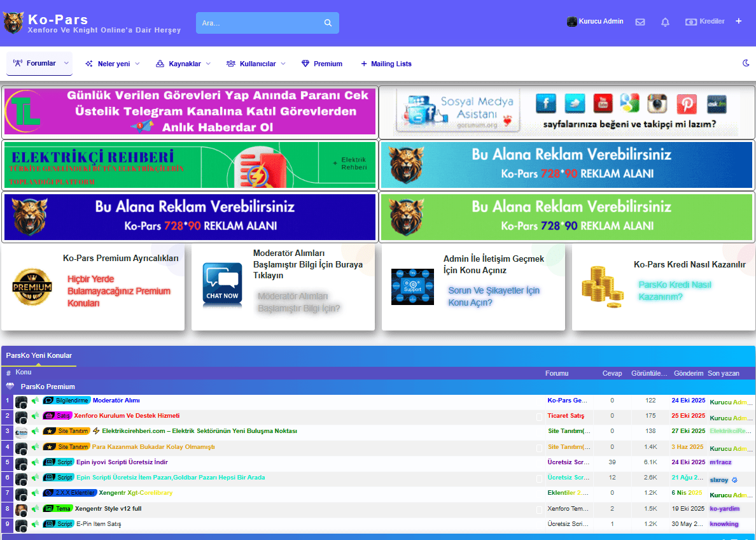The width and height of the screenshot is (756, 540).
Task: Toggle dark mode moon icon
Action: 746,63
